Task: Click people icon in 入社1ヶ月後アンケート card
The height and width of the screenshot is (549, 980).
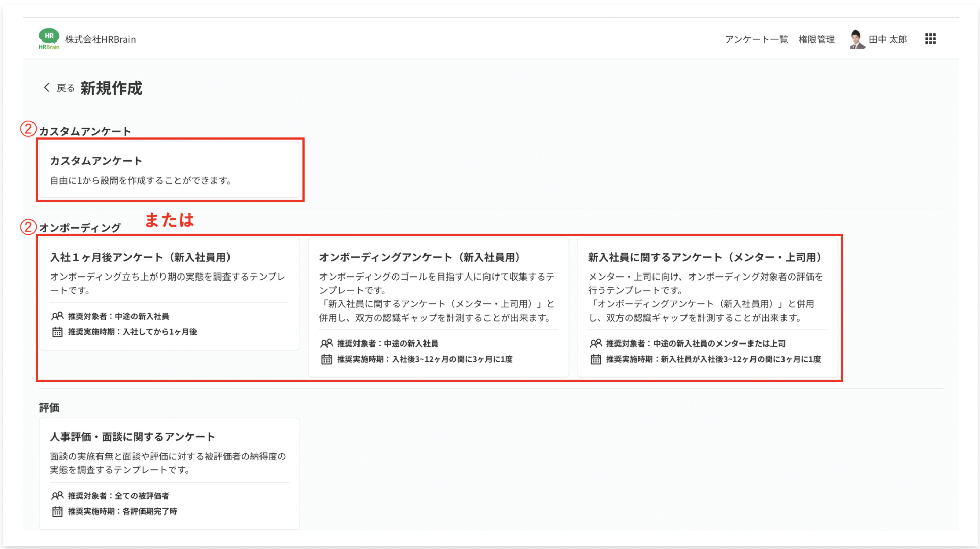Action: coord(57,316)
